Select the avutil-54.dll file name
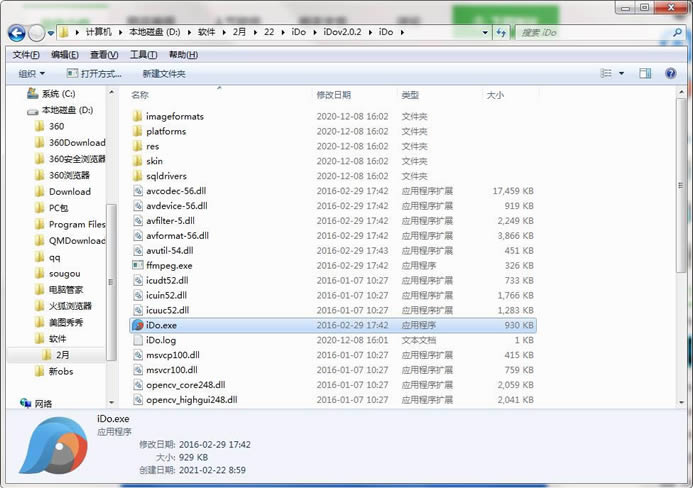Screen dimensions: 693x488 pyautogui.click(x=170, y=251)
